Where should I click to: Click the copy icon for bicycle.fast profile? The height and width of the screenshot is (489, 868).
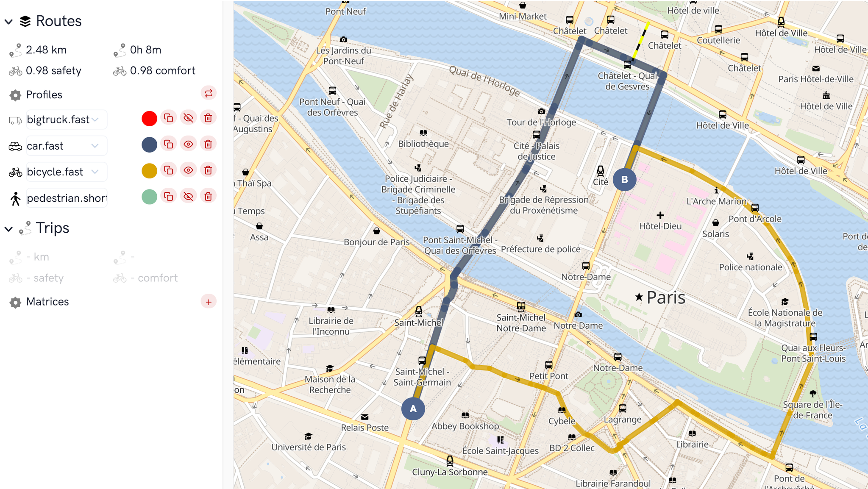tap(169, 170)
